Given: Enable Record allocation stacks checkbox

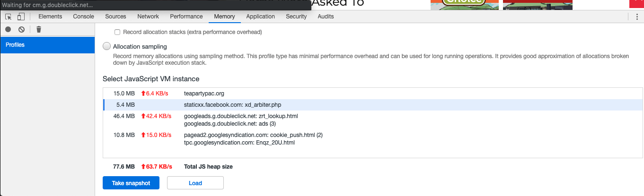Looking at the screenshot, I should click(117, 32).
